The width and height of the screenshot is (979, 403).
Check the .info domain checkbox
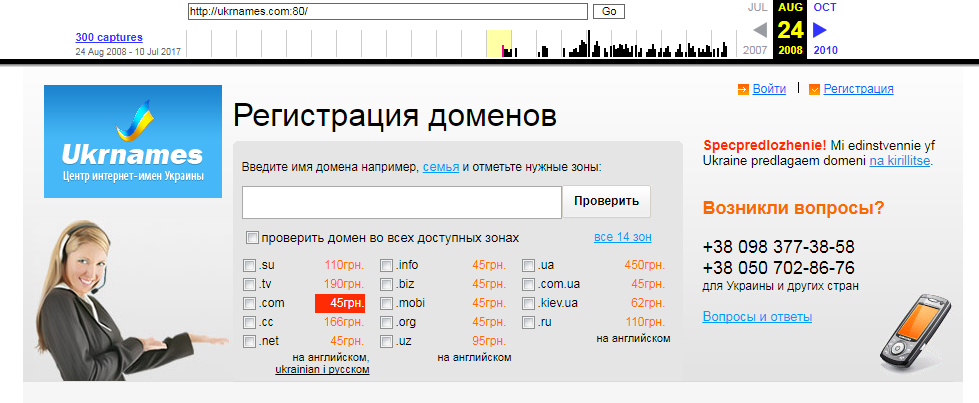point(386,266)
